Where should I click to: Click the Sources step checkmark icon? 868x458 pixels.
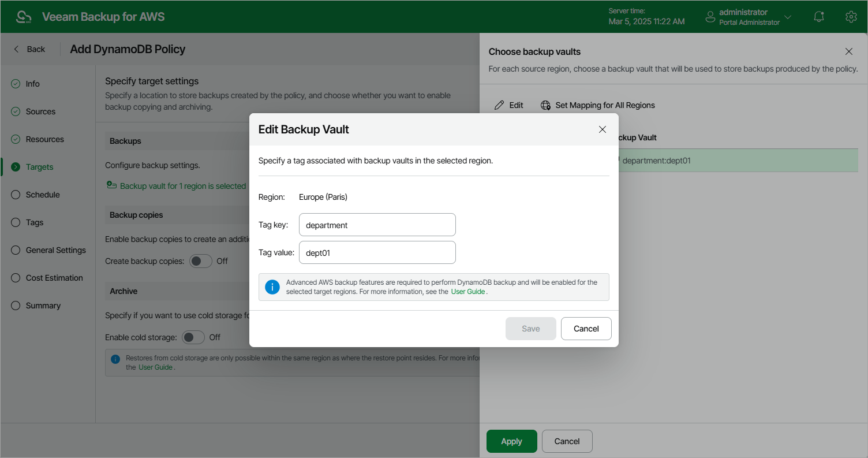point(16,111)
